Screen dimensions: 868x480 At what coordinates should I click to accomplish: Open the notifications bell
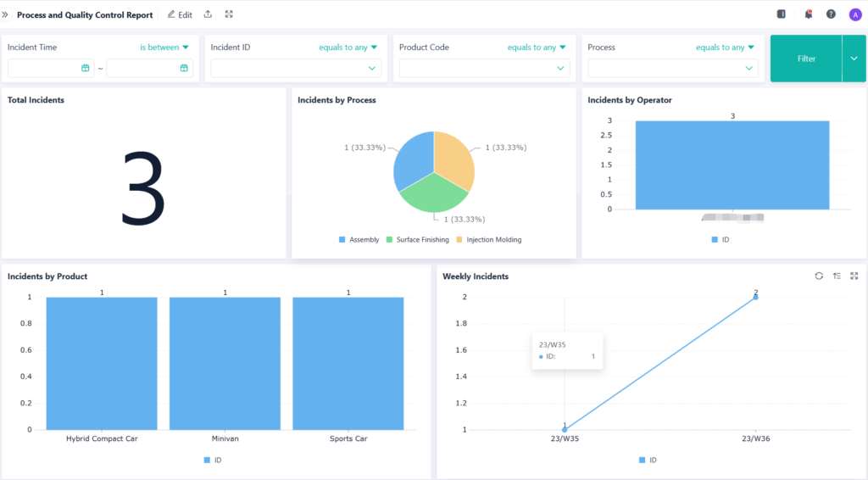tap(808, 14)
